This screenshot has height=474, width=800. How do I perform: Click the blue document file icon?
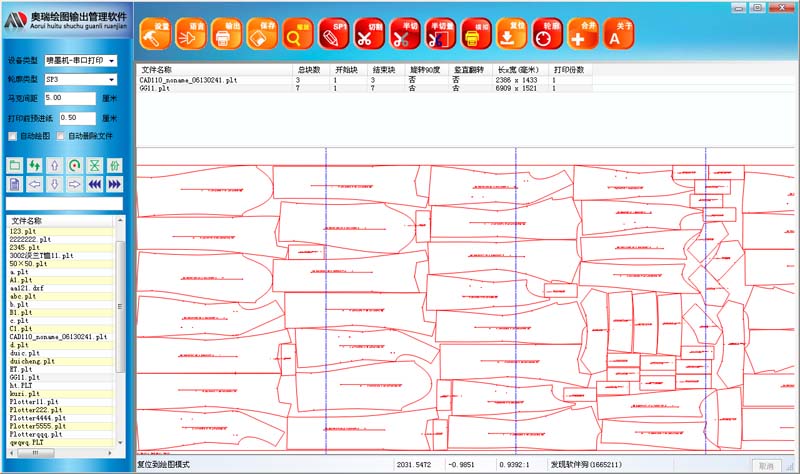(x=15, y=184)
